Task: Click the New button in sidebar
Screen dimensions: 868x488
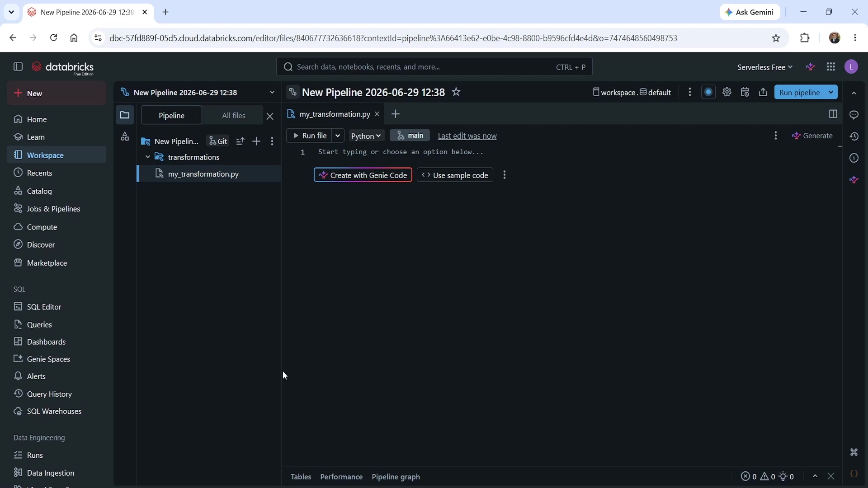Action: coord(57,94)
